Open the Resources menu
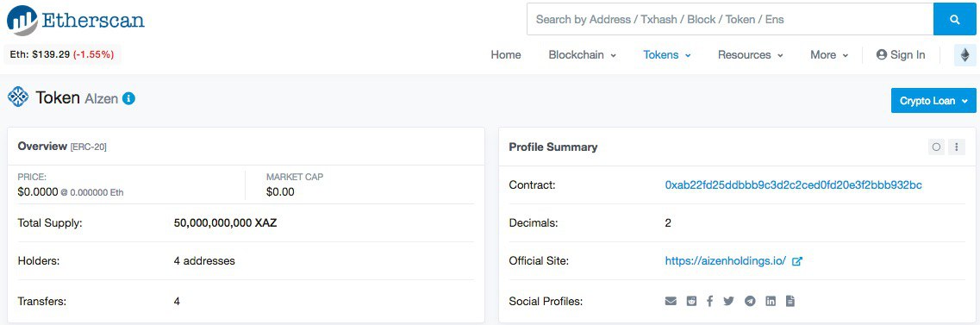 pyautogui.click(x=750, y=55)
